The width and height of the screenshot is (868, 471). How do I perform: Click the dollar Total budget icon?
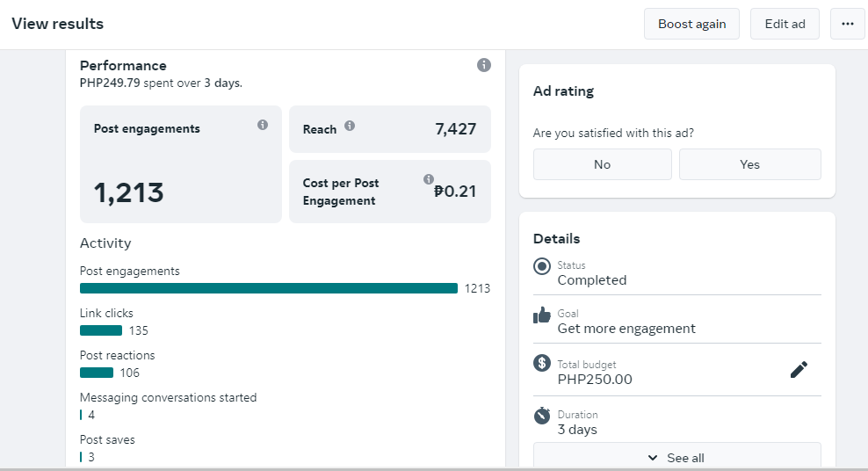(542, 363)
